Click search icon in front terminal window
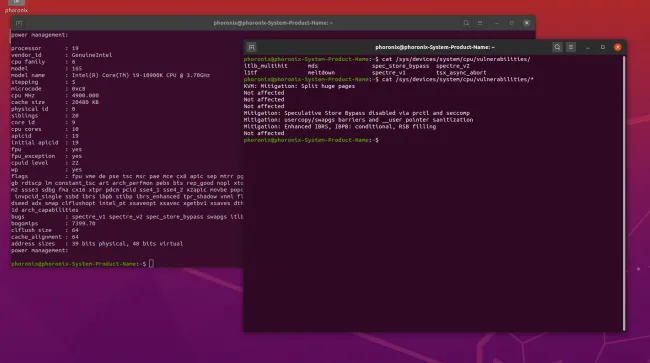 click(557, 47)
